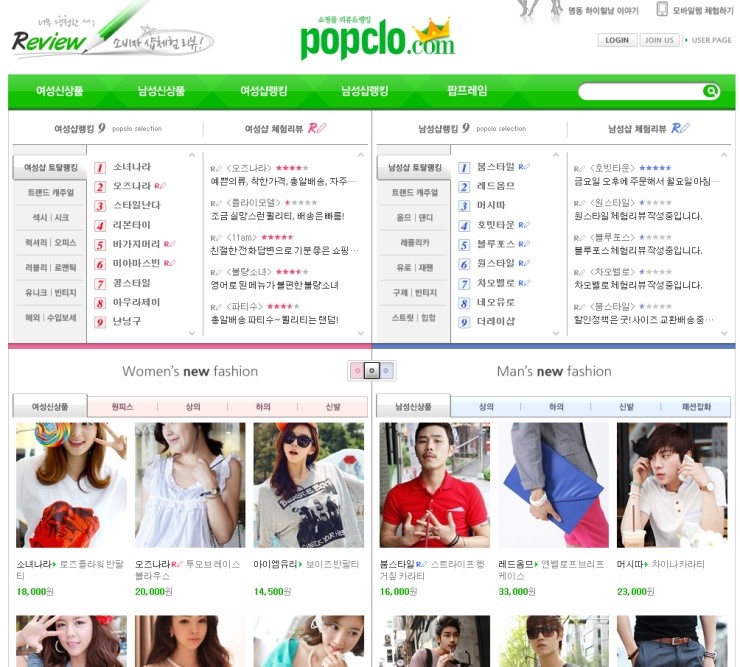The image size is (740, 667).
Task: Click the blue R icon beside 블루포스
Action: pyautogui.click(x=524, y=244)
